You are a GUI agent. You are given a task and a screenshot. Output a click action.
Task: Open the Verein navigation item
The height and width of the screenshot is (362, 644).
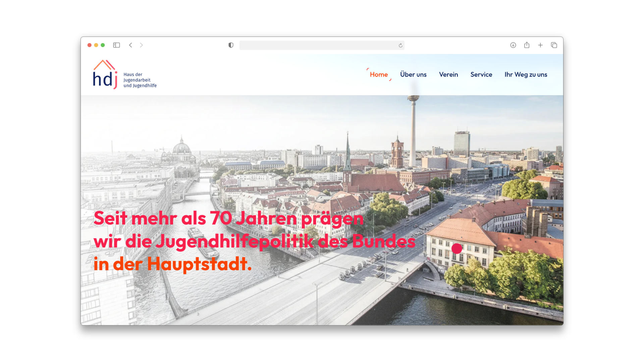tap(448, 74)
